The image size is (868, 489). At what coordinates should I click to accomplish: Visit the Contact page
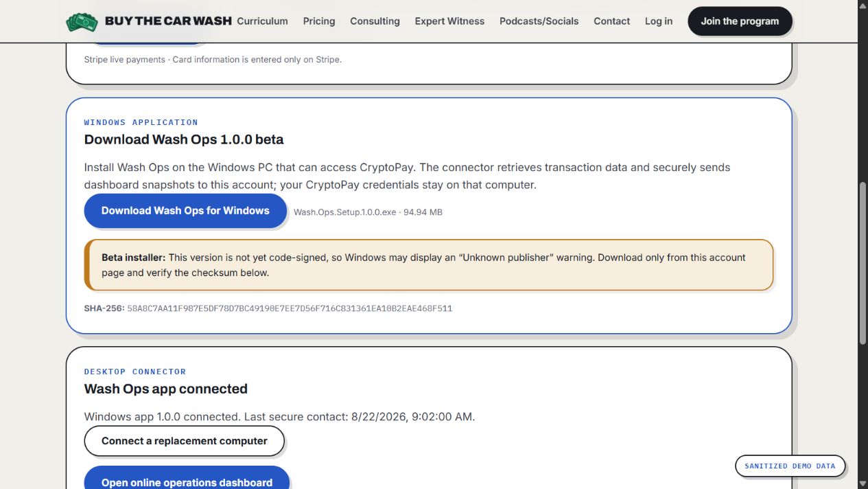[x=611, y=21]
